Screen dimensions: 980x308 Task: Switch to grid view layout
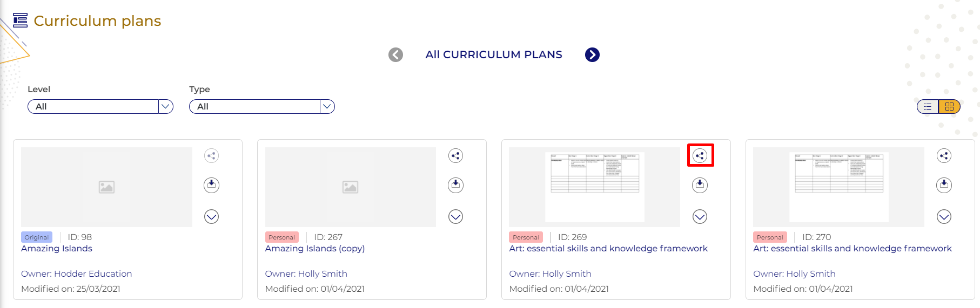(x=949, y=107)
